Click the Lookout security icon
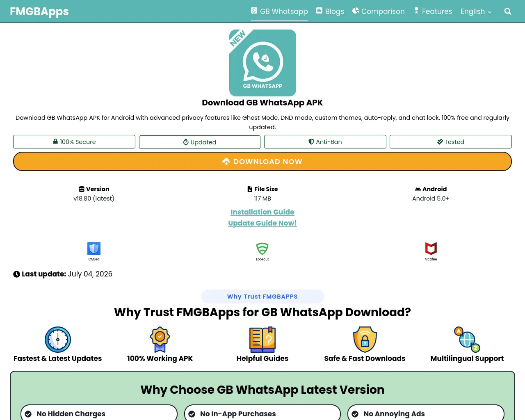The height and width of the screenshot is (420, 525). (262, 249)
